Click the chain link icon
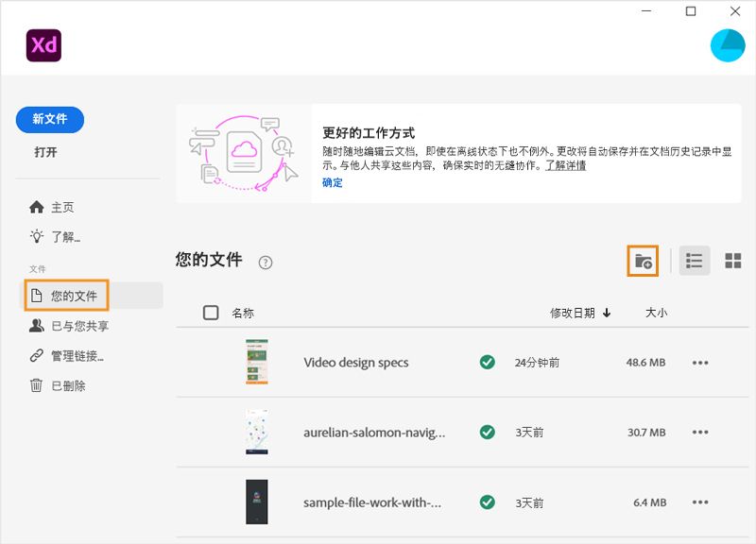This screenshot has height=544, width=756. tap(36, 356)
